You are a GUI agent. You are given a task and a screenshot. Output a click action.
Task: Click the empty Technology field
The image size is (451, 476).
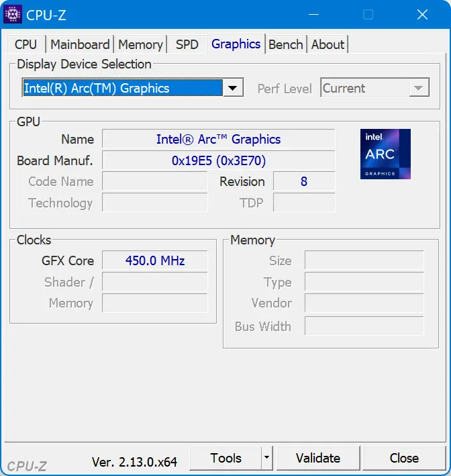tap(155, 203)
